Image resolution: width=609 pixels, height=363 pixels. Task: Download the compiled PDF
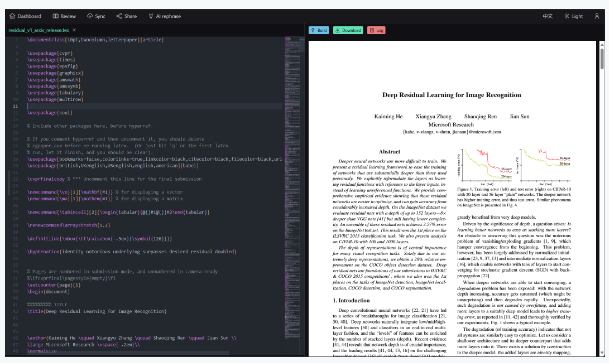pyautogui.click(x=348, y=30)
